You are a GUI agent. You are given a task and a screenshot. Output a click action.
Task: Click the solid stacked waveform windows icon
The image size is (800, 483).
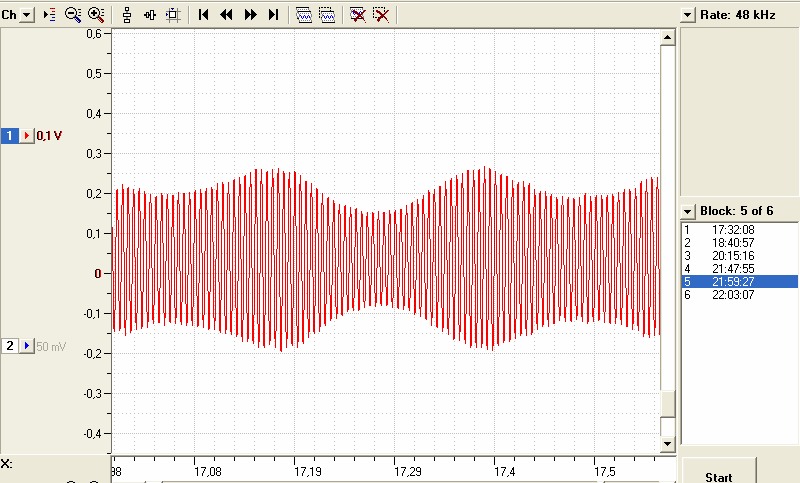coord(304,15)
